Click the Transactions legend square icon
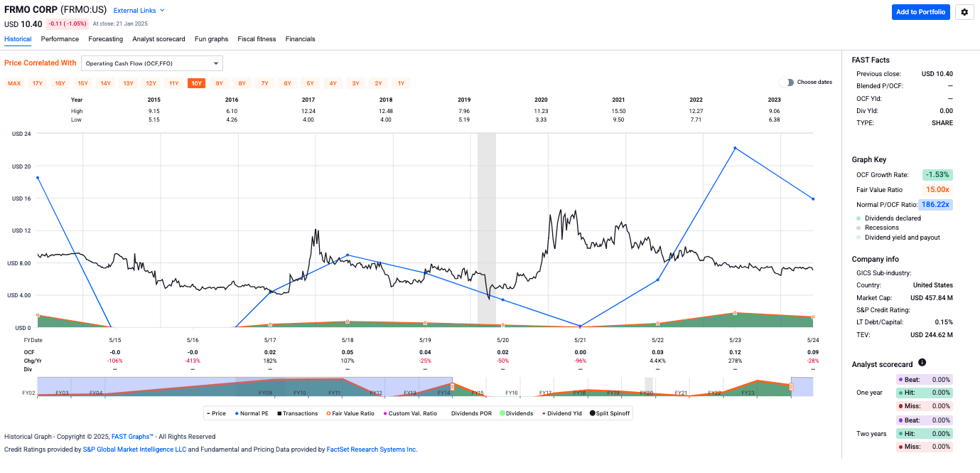Viewport: 980px width, 473px height. pos(279,413)
